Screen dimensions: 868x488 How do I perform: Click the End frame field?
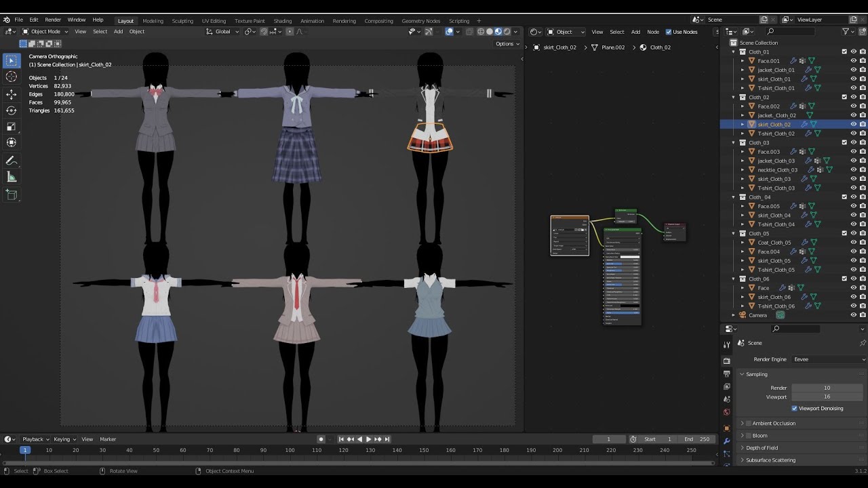click(x=697, y=439)
